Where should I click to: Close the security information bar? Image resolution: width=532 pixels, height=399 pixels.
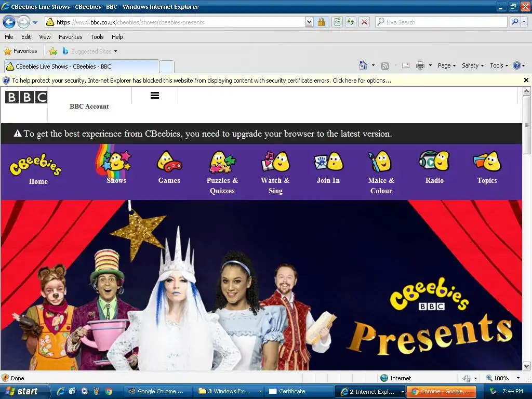pyautogui.click(x=526, y=80)
